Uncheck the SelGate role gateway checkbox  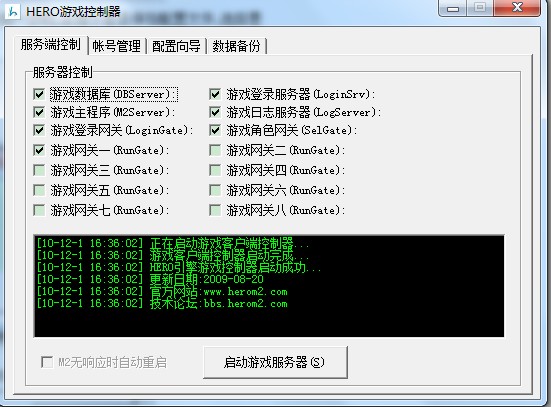[x=215, y=130]
